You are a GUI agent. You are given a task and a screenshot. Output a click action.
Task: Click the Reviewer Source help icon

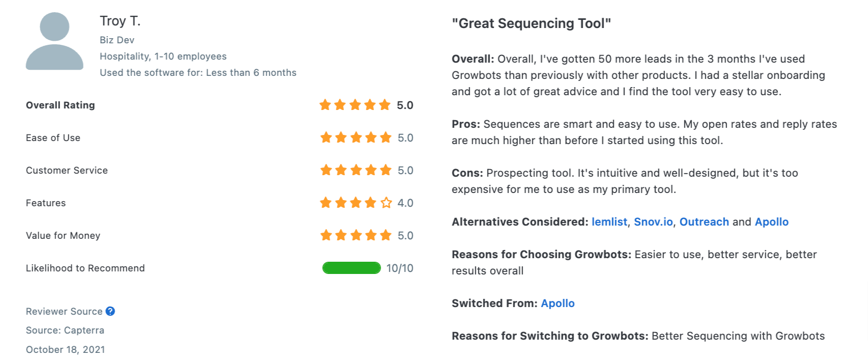tap(110, 311)
